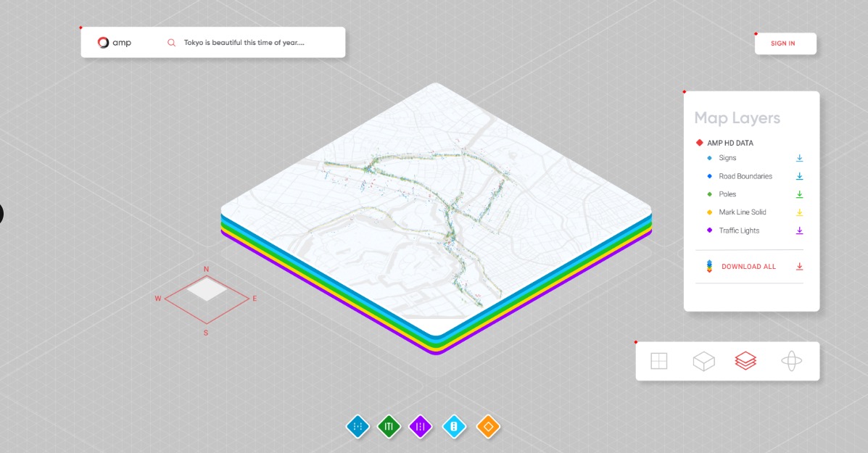Switch to the 3D cube view

(x=703, y=361)
